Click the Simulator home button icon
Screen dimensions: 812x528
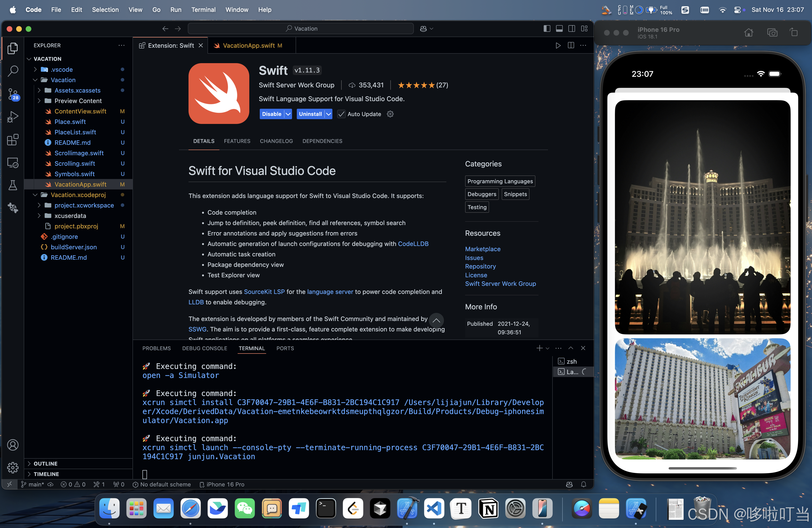point(749,33)
